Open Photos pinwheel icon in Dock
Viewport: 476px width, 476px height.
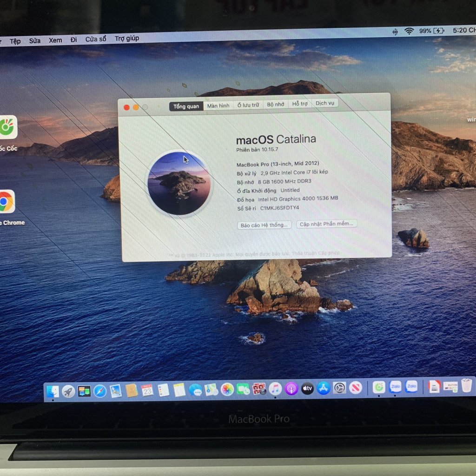227,389
